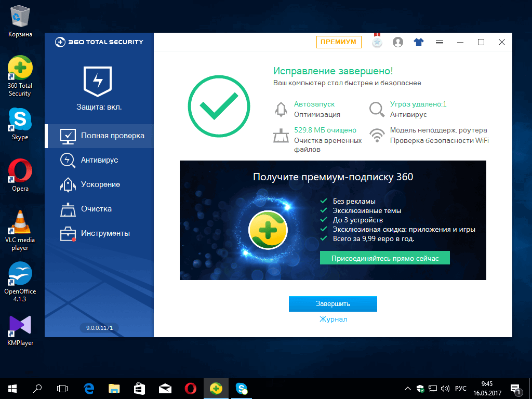Screen dimensions: 532x399
Task: Open the Журнал log link
Action: click(332, 320)
